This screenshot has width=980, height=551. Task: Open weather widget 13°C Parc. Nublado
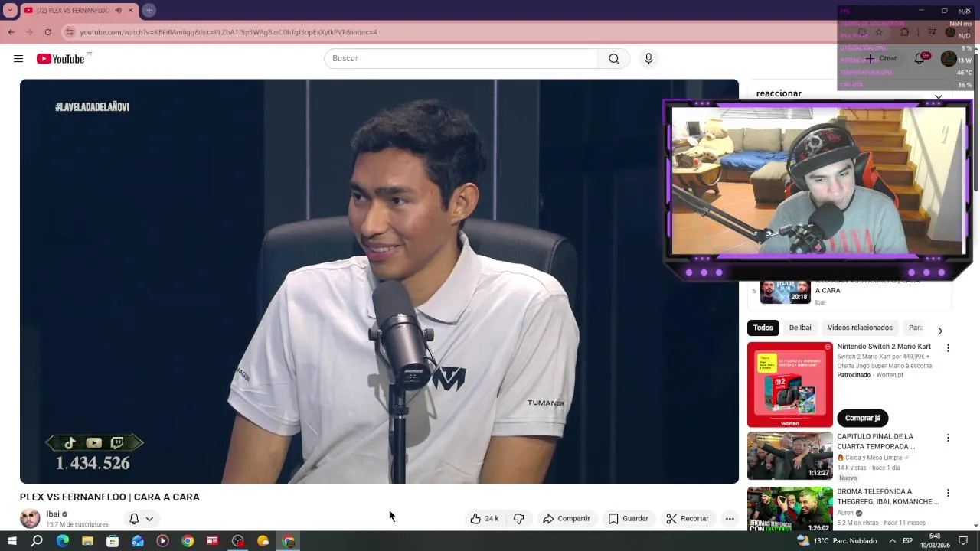click(x=835, y=541)
